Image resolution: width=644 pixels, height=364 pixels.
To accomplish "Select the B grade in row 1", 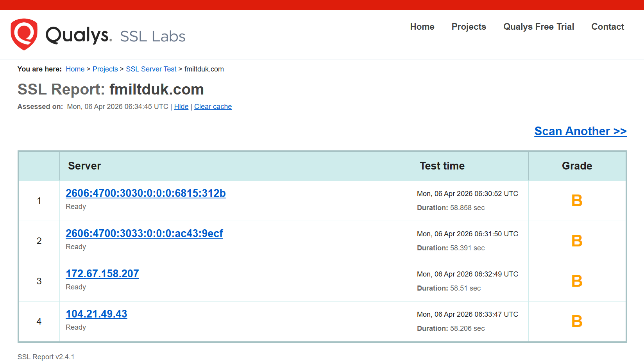I will point(577,201).
